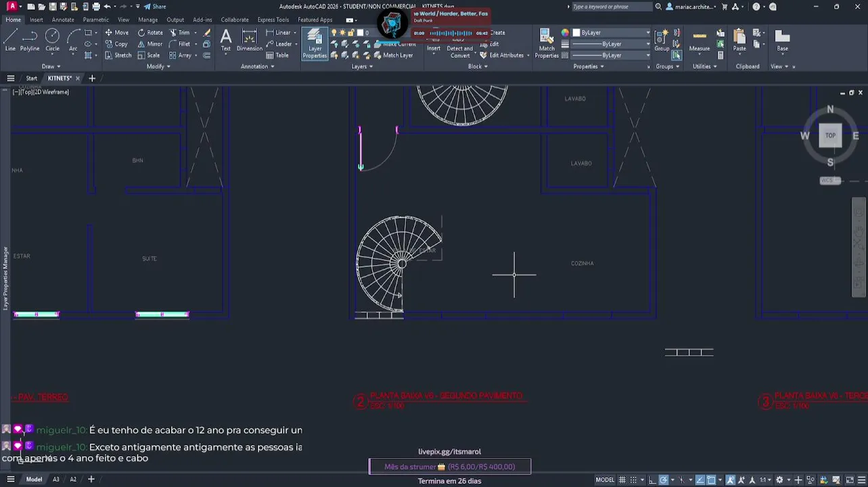Expand the Properties panel dropdown
This screenshot has height=487, width=868.
pos(589,66)
